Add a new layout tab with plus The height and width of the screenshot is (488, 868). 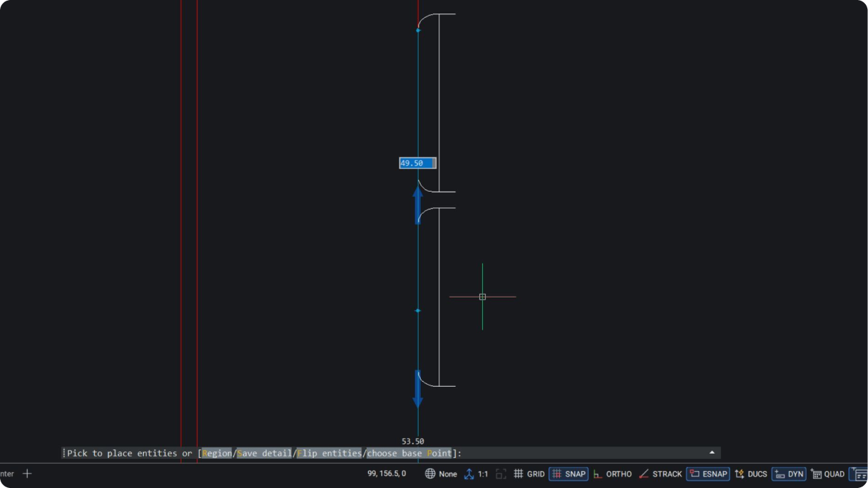[27, 473]
